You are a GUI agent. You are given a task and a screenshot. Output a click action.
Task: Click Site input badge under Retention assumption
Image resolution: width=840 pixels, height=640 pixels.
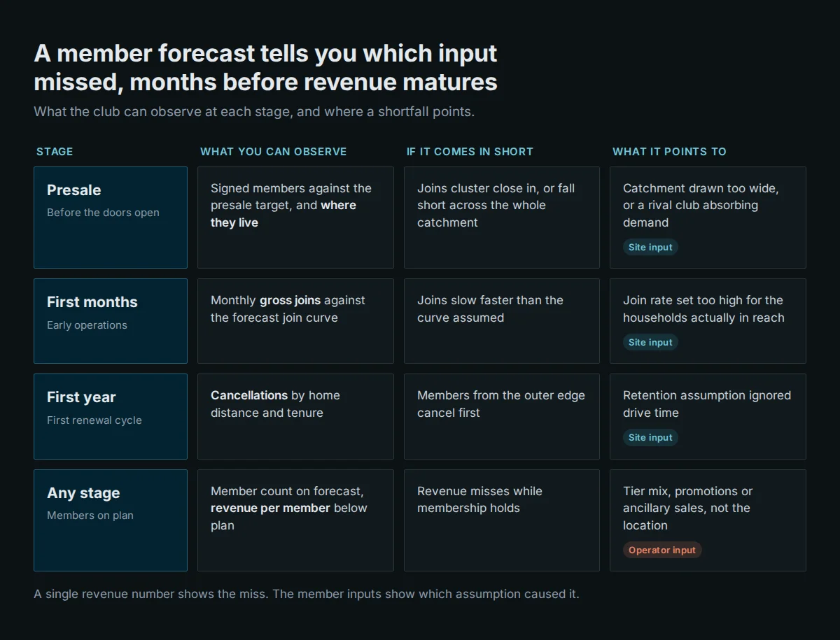(650, 437)
